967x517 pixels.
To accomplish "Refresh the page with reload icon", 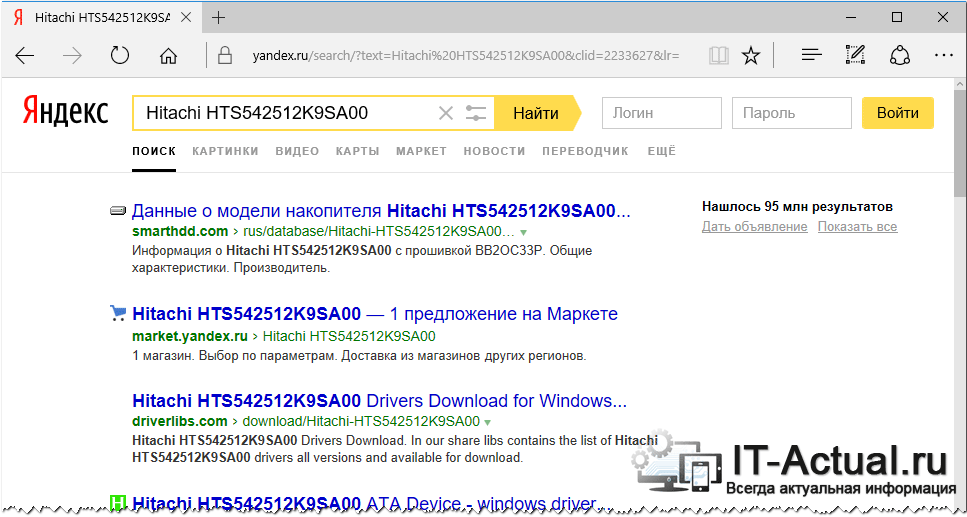I will coord(120,55).
